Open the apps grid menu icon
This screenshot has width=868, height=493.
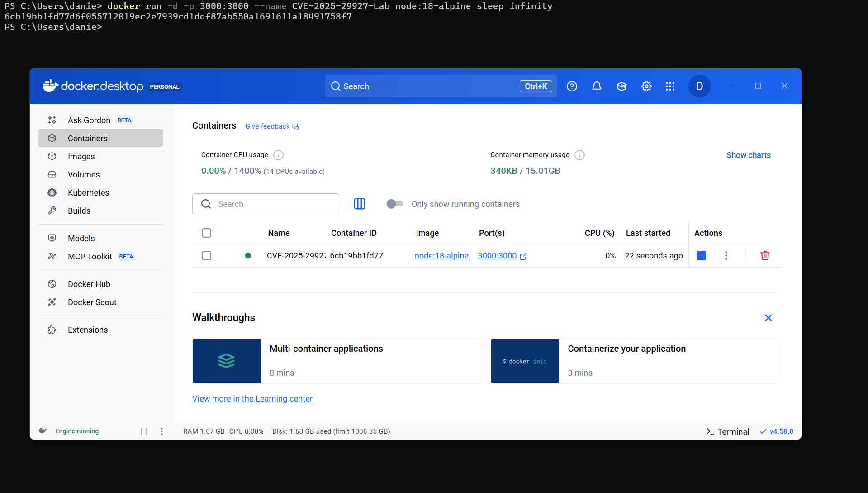pos(670,86)
